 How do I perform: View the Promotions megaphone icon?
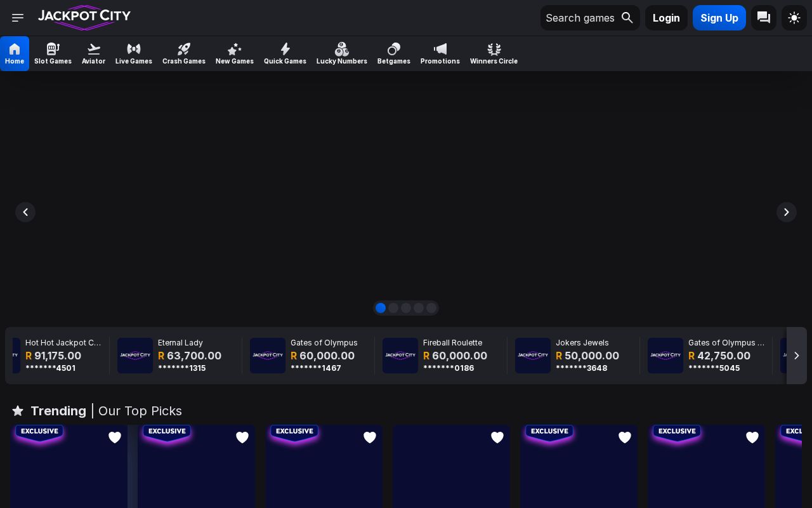click(x=440, y=49)
